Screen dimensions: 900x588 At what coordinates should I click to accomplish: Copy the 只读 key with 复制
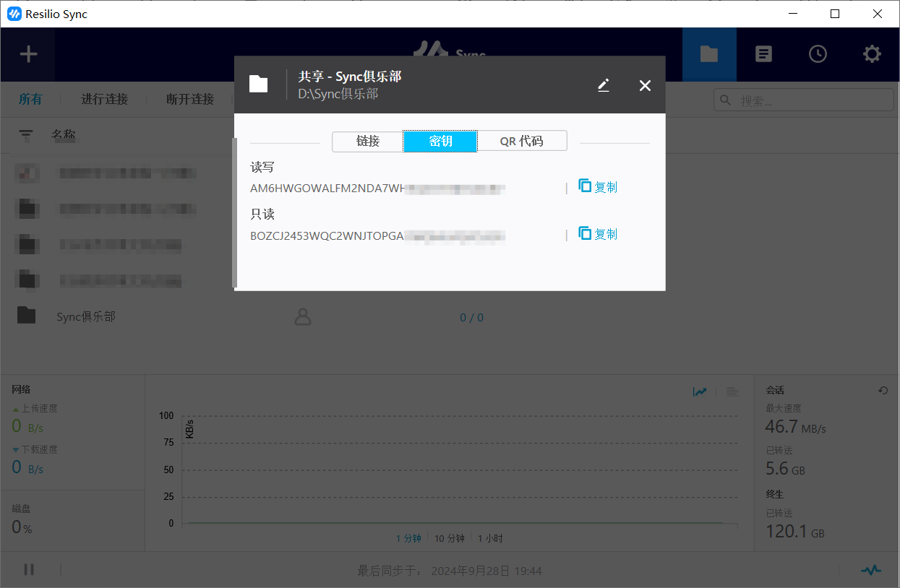(x=598, y=234)
